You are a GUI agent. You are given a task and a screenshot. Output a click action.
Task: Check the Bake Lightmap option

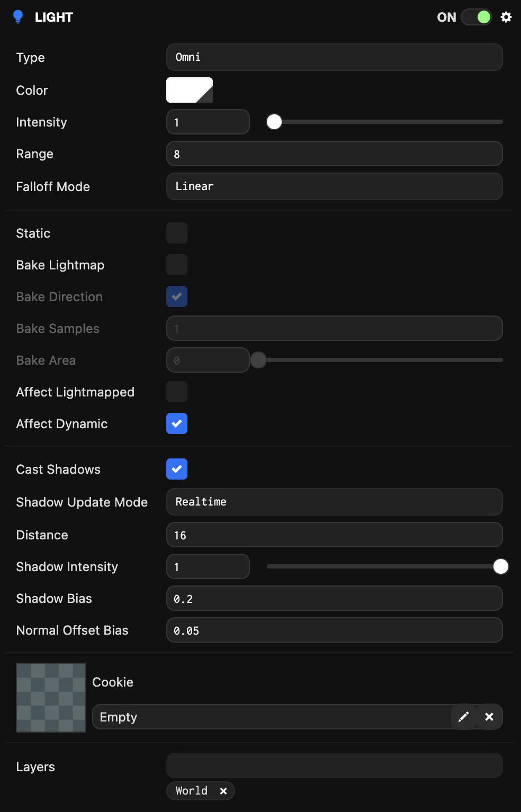click(177, 265)
